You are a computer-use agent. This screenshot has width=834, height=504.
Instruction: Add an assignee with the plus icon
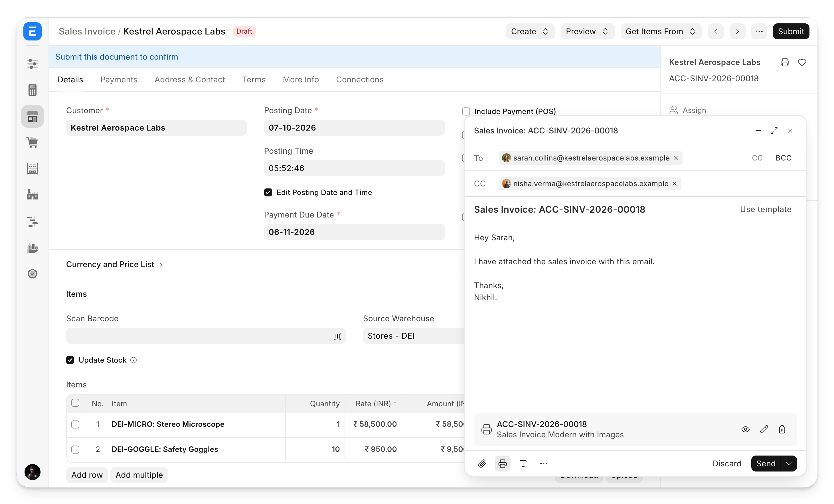point(802,110)
